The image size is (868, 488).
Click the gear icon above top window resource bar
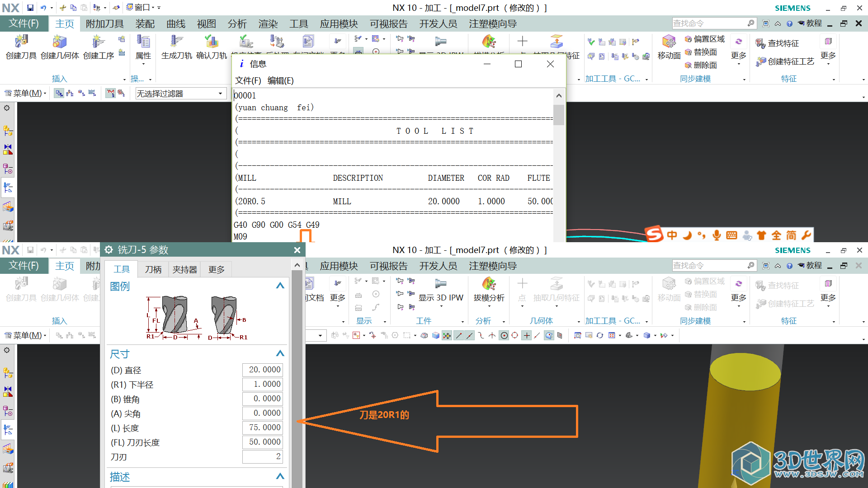(7, 108)
